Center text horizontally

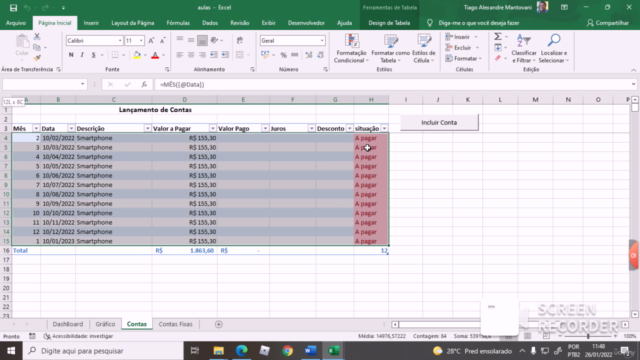coord(191,55)
